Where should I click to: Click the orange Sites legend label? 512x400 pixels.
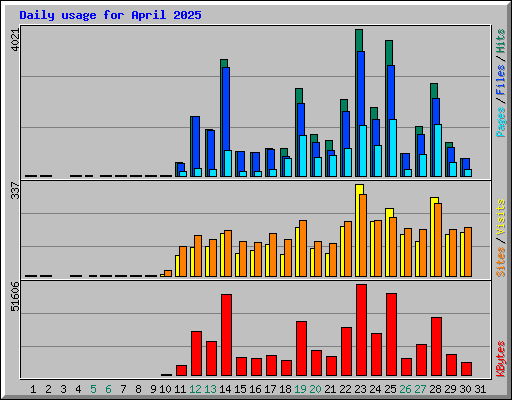point(500,262)
